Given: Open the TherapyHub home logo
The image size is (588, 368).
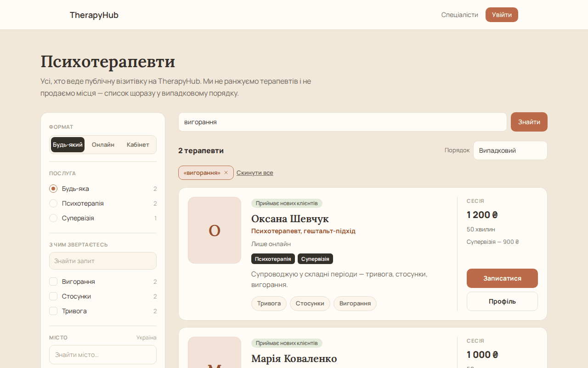Looking at the screenshot, I should (x=94, y=15).
